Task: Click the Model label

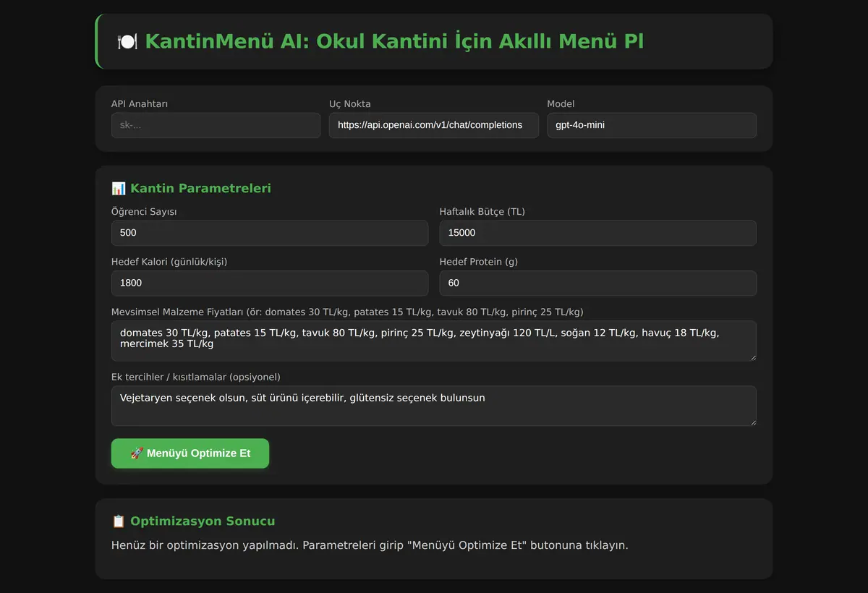Action: pyautogui.click(x=561, y=104)
